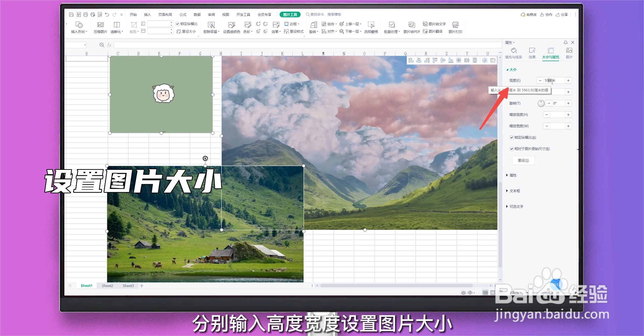
Task: Click the decrease brightness sun icon
Action: click(x=265, y=31)
